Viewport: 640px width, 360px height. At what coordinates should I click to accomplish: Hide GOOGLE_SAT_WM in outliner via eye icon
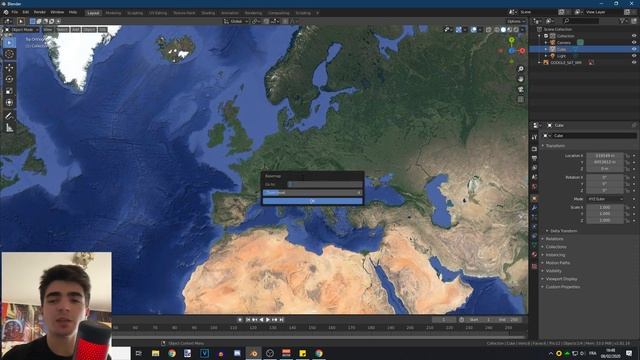point(634,62)
